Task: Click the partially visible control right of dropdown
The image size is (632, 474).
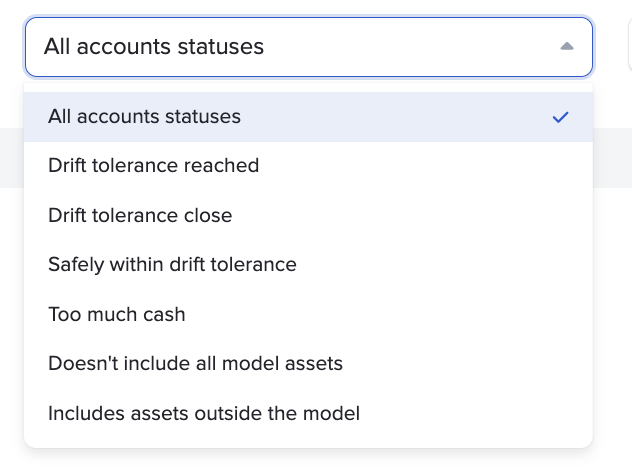Action: pos(629,47)
